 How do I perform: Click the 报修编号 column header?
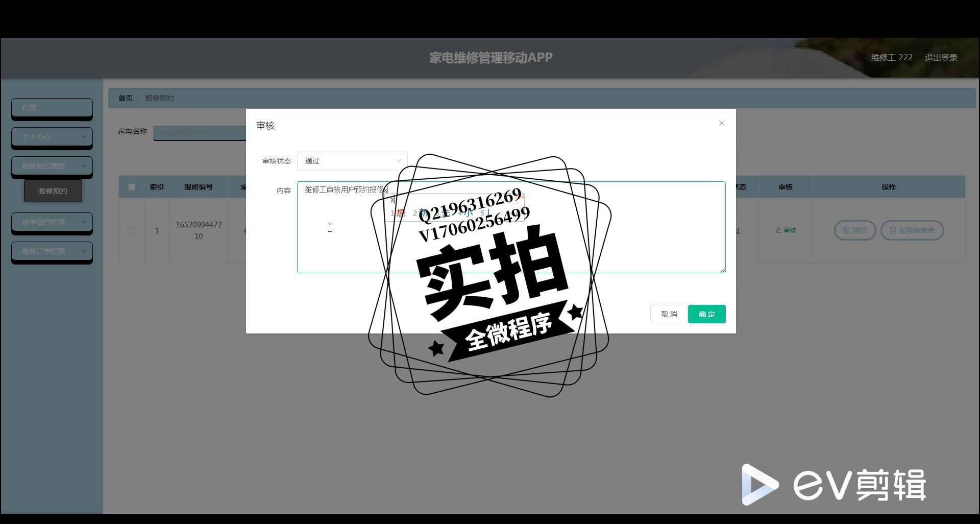(x=199, y=187)
